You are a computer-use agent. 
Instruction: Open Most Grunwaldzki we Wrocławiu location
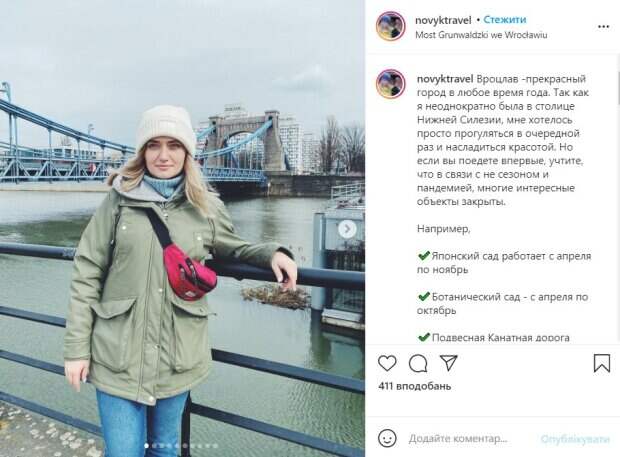(x=481, y=35)
